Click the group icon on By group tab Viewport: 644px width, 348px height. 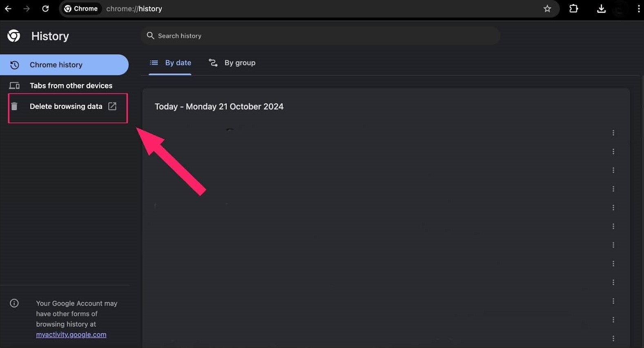[213, 63]
